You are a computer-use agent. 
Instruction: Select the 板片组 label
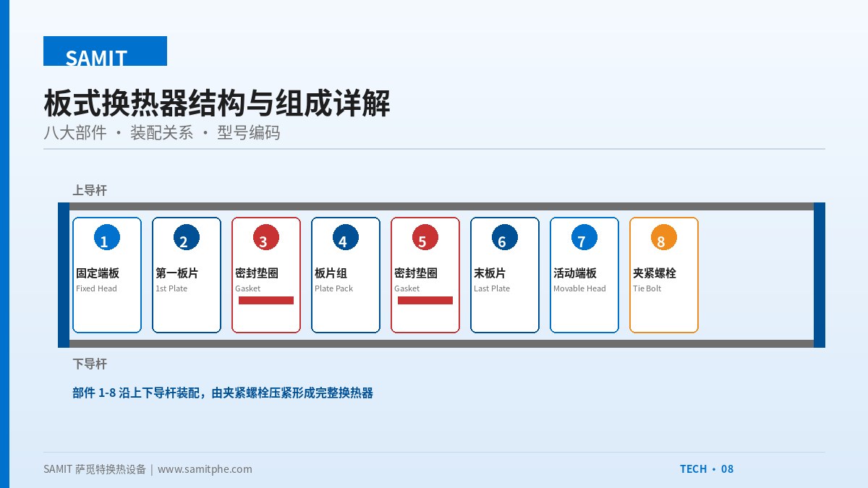coord(331,273)
